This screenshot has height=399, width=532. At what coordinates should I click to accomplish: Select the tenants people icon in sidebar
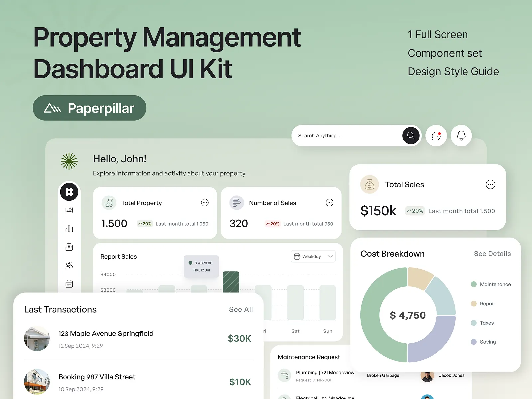[69, 265]
